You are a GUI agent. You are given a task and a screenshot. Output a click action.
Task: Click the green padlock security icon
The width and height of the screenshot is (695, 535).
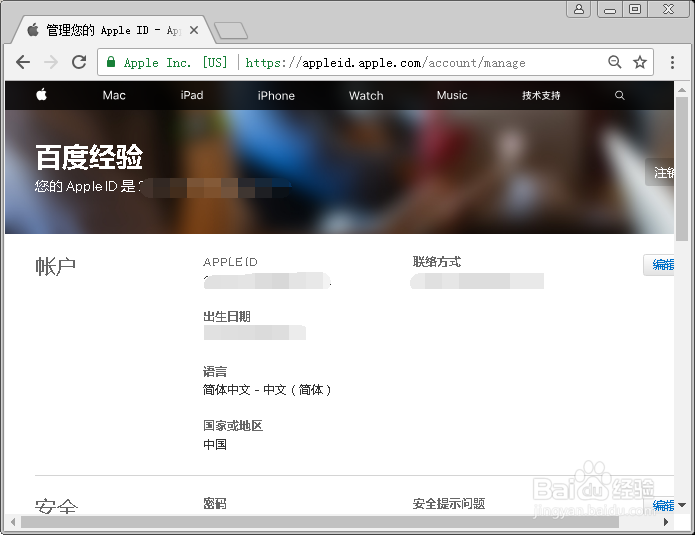point(111,62)
